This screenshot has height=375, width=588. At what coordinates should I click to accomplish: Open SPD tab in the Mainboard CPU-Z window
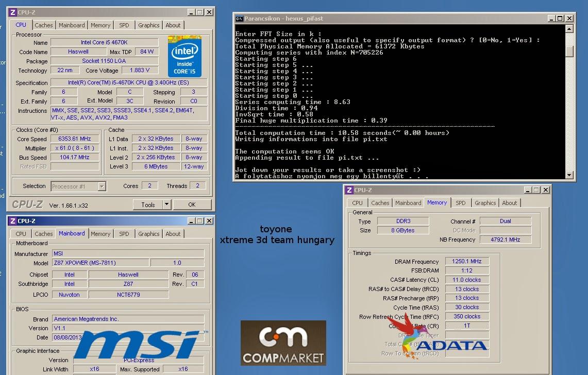pyautogui.click(x=124, y=234)
